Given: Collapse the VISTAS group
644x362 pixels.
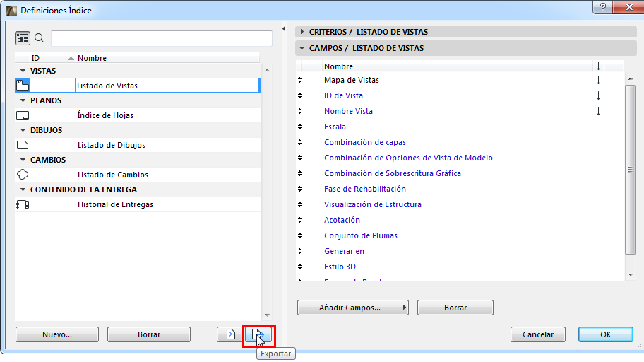Looking at the screenshot, I should tap(23, 71).
